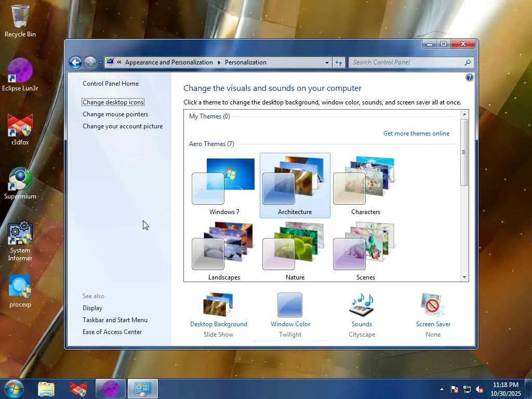The image size is (532, 399).
Task: Click the grayed-out forward navigation button
Action: pyautogui.click(x=90, y=62)
